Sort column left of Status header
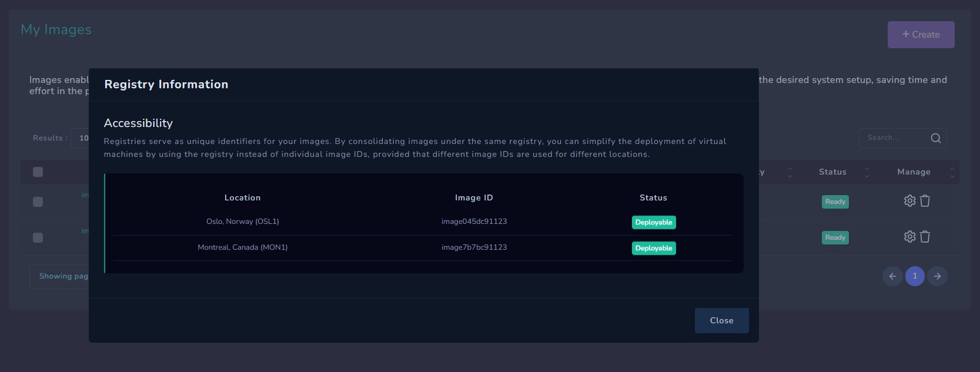The image size is (980, 372). 790,172
